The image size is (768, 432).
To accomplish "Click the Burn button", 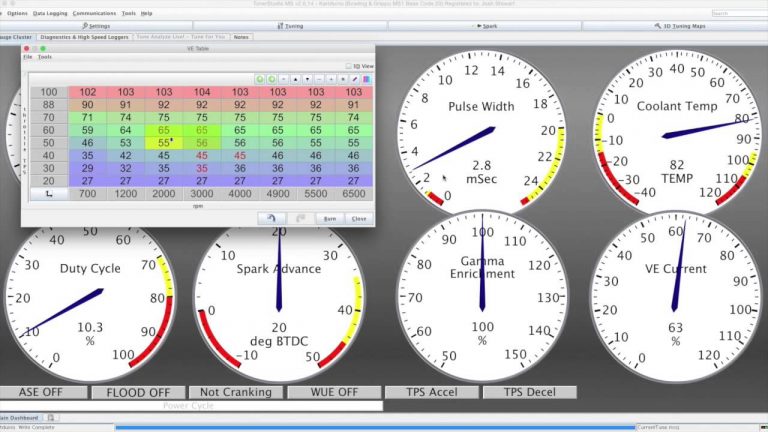I will pos(329,218).
